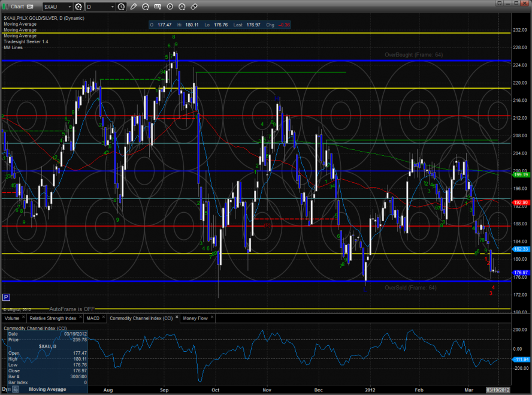
Task: Open the chart window options menu icon
Action: click(x=28, y=7)
